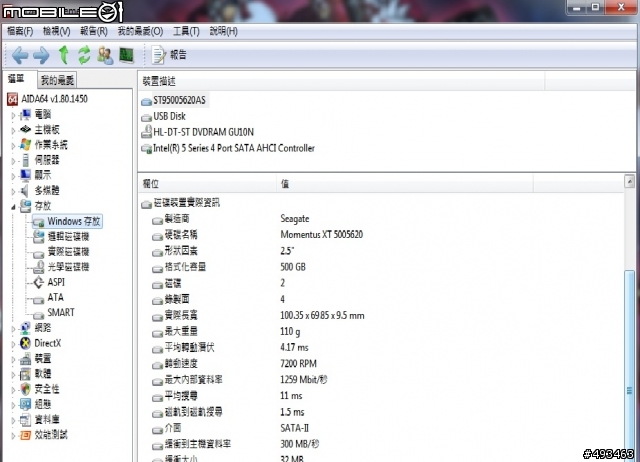Switch to the 我的最愛 tab
Screen dimensions: 640x462
57,80
